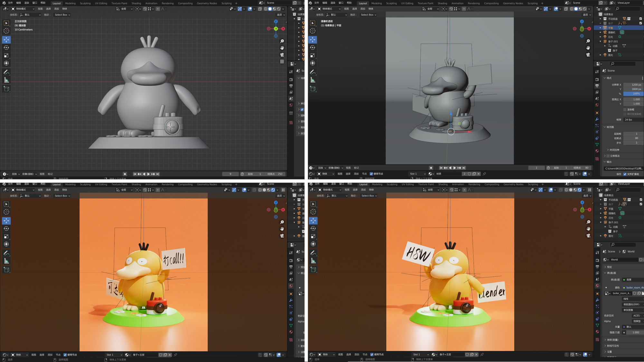
Task: Open the ACES 色彩空间 dropdown in HSW window
Action: click(638, 316)
